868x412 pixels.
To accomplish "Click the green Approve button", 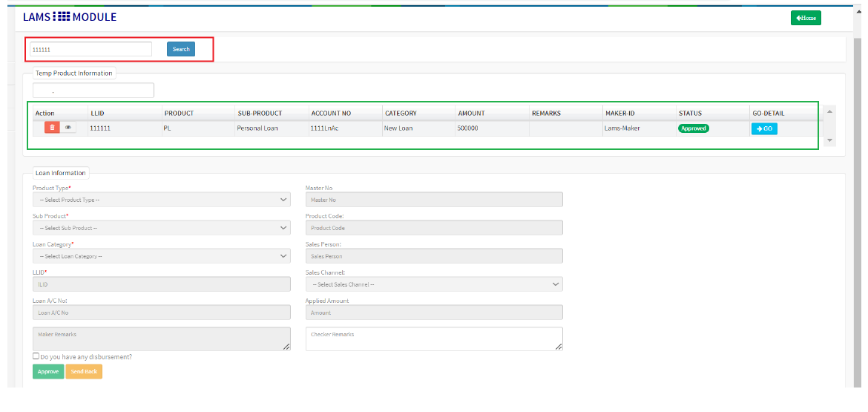I will [48, 371].
